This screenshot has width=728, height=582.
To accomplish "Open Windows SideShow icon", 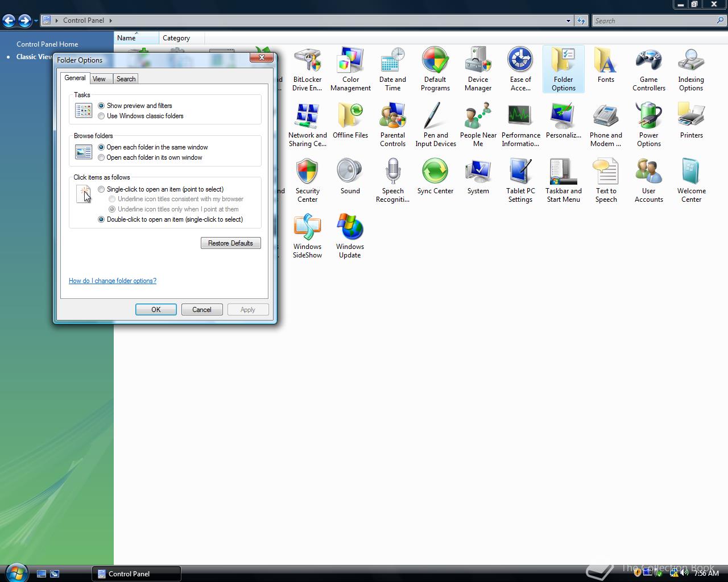I will tap(307, 236).
